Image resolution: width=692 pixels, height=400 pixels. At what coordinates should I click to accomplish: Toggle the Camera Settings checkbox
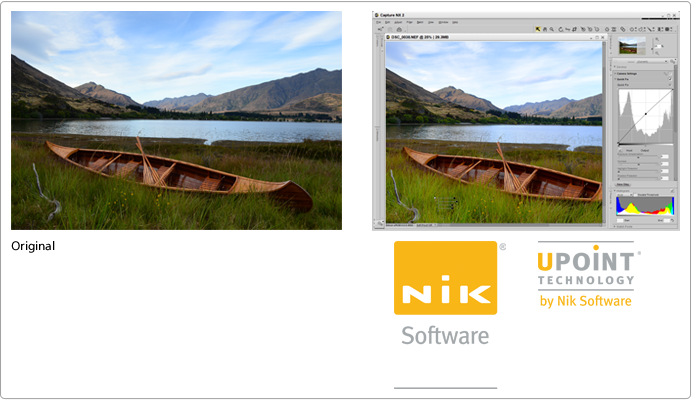click(x=670, y=74)
